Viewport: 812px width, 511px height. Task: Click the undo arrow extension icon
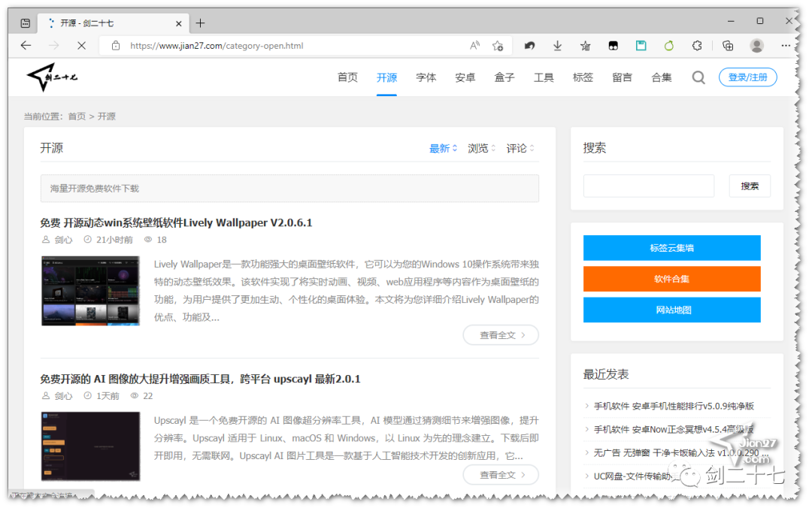click(529, 46)
